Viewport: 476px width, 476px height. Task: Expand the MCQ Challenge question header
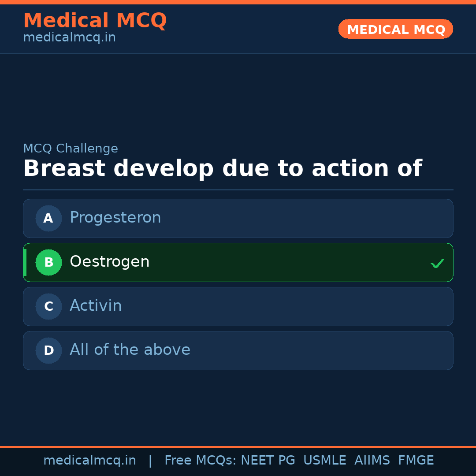point(71,148)
